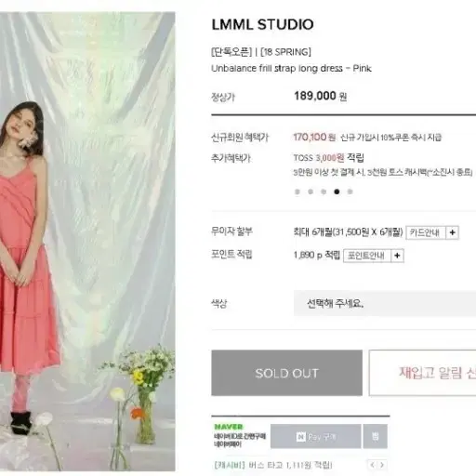476x476 pixels.
Task: Open the LMML STUDIO brand link
Action: 262,25
